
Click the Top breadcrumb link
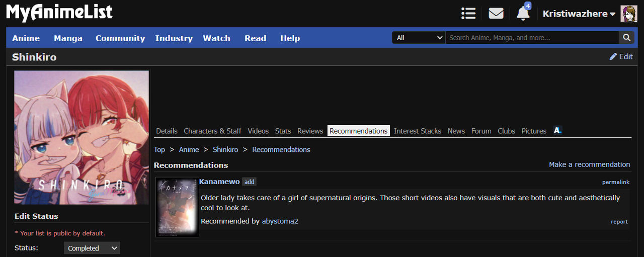pyautogui.click(x=159, y=149)
